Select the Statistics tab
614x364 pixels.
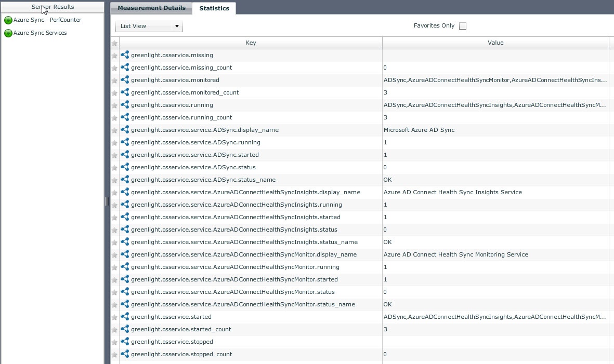tap(214, 8)
